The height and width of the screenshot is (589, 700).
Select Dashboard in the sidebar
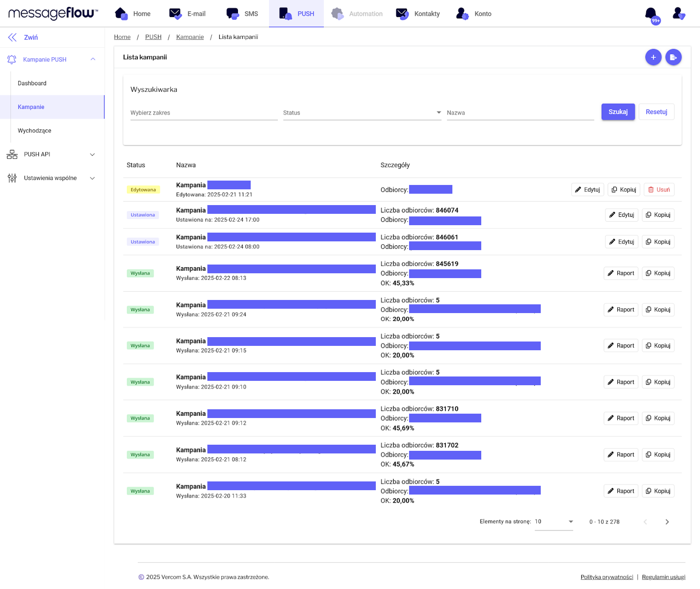[32, 84]
